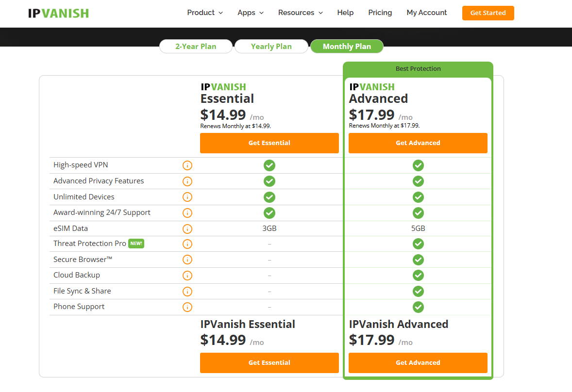This screenshot has width=572, height=392.
Task: Open the Help page
Action: (345, 13)
